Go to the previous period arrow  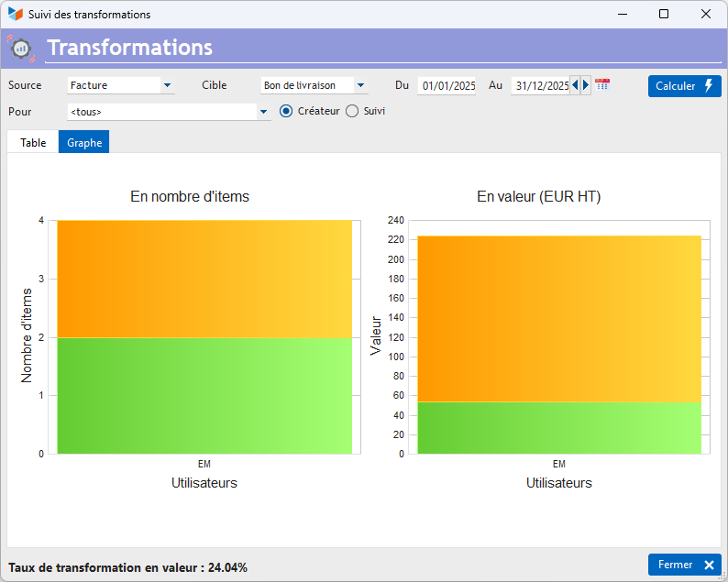pyautogui.click(x=575, y=85)
